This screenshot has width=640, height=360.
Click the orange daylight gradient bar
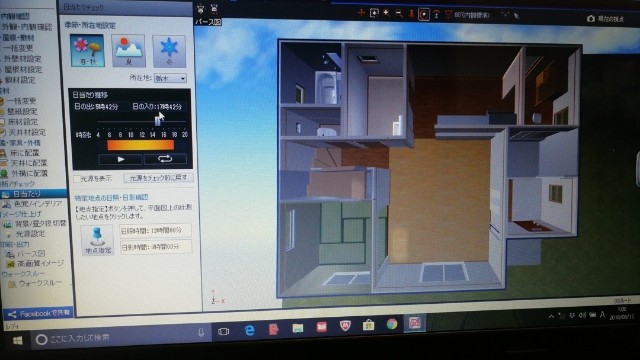[x=140, y=145]
